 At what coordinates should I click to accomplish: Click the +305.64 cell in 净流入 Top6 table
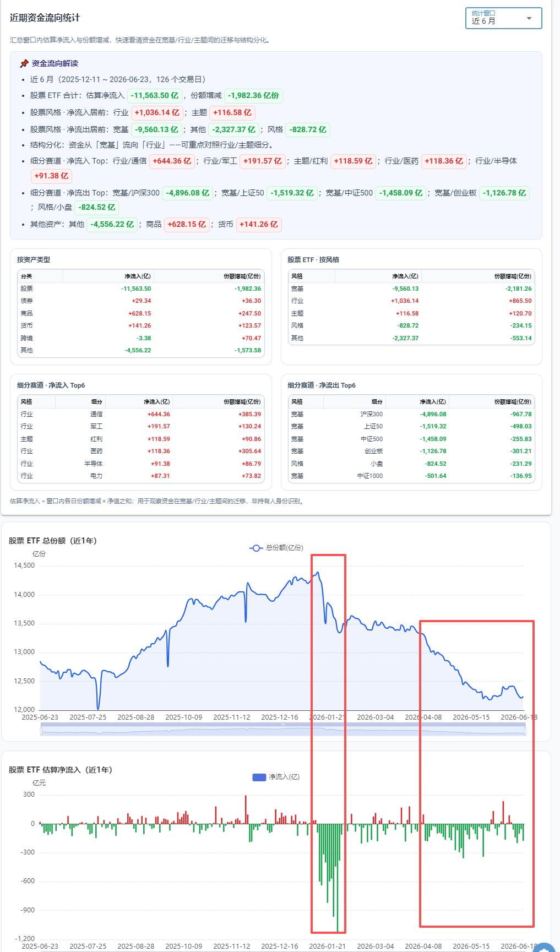250,451
